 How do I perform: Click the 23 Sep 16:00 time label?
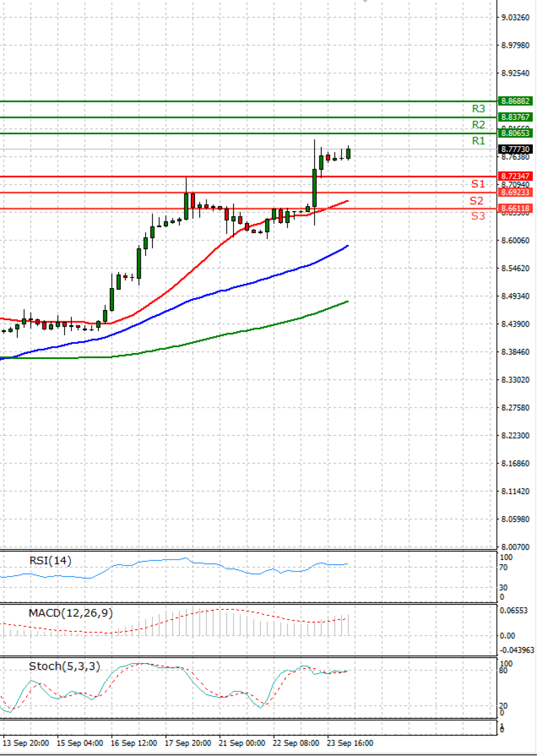point(350,743)
